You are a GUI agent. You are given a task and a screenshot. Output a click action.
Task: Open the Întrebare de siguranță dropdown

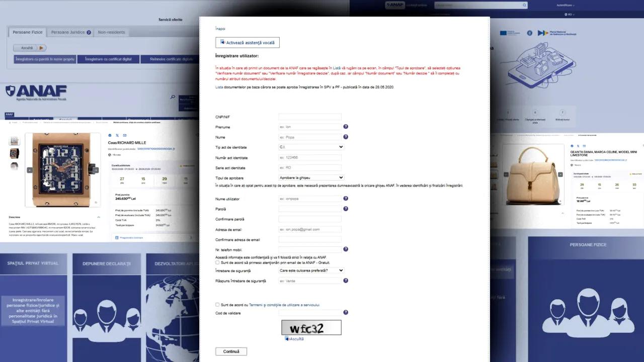[x=311, y=270]
